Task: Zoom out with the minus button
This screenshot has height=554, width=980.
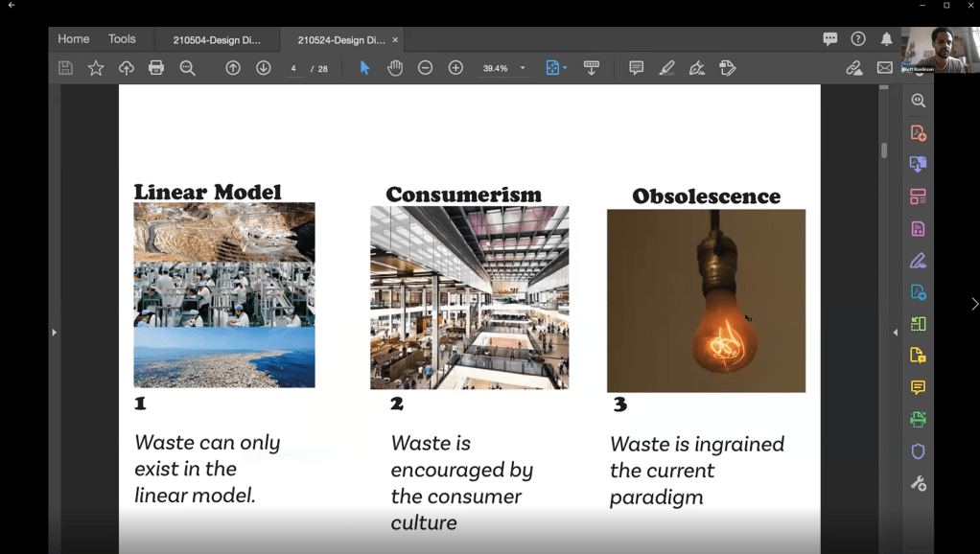Action: [426, 68]
